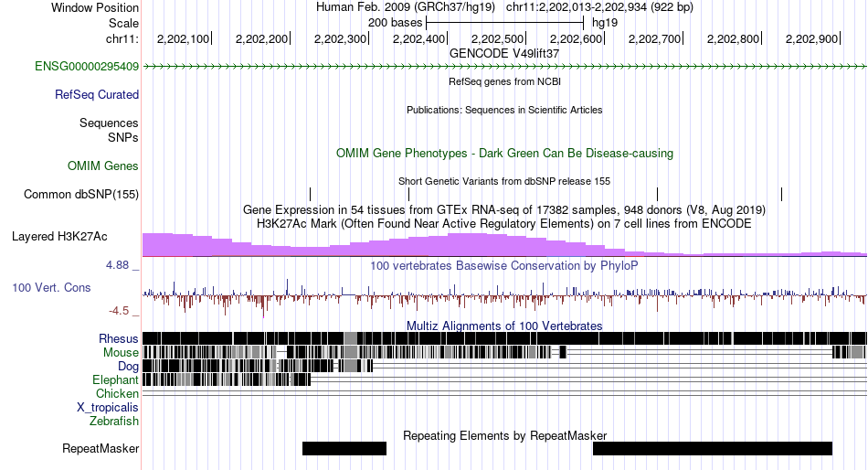
Task: Click the Common dbSNP(155) track label
Action: point(81,195)
